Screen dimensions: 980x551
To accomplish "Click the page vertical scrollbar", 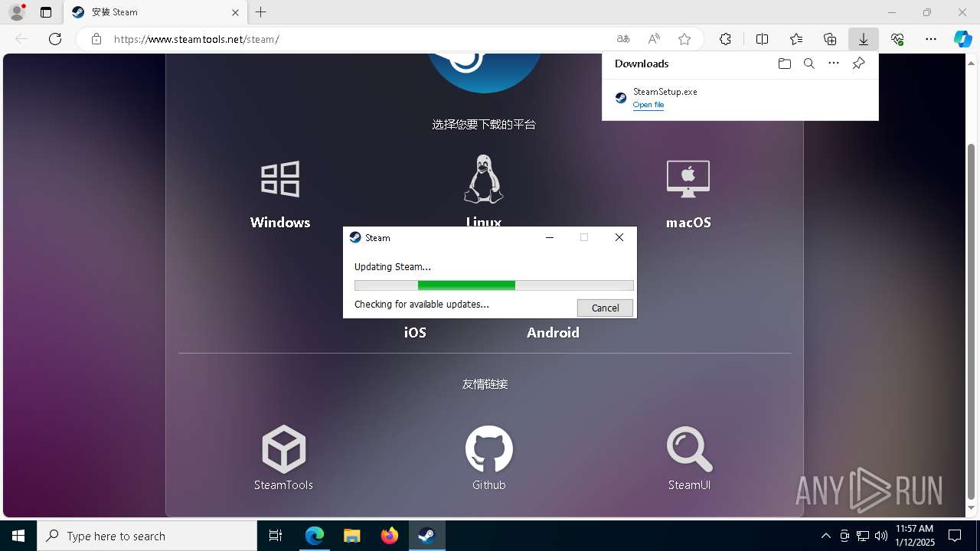I will (x=972, y=320).
